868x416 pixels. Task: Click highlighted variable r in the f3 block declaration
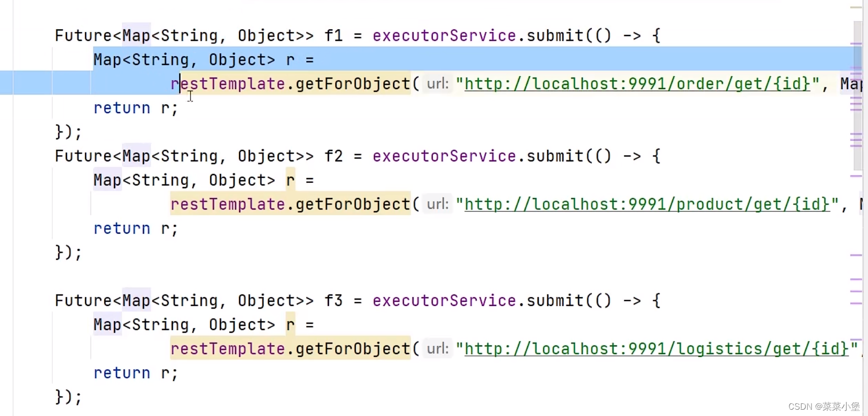point(291,325)
